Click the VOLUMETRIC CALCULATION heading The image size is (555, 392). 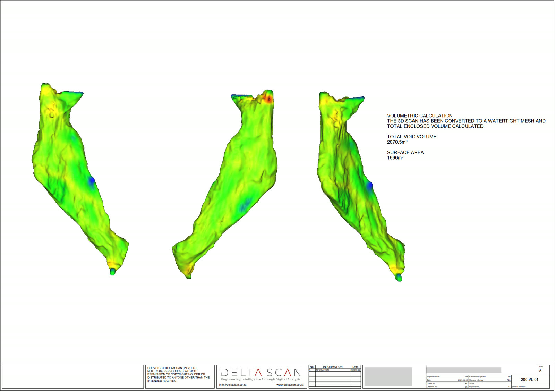click(x=420, y=116)
